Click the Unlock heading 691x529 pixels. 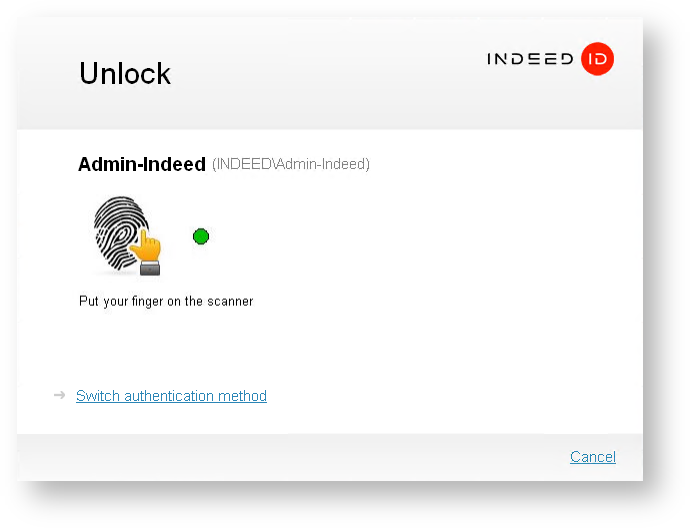pyautogui.click(x=125, y=73)
